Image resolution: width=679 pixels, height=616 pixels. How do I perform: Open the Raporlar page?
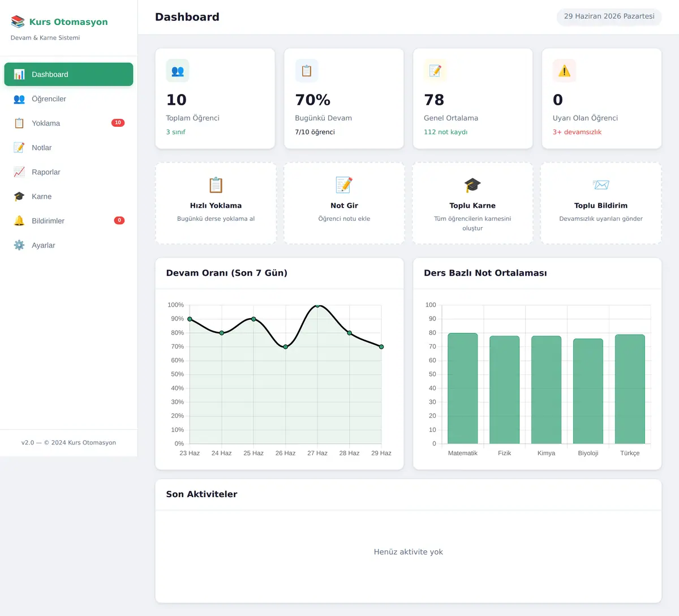coord(68,172)
